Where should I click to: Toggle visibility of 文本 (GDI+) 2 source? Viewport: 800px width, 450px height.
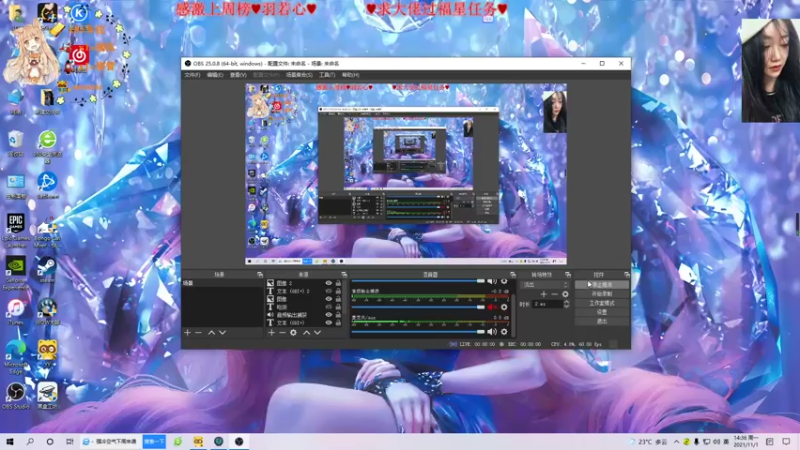click(329, 291)
